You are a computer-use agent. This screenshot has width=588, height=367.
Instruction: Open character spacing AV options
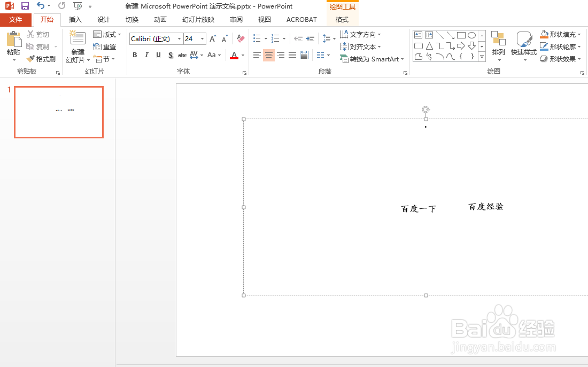pyautogui.click(x=196, y=55)
